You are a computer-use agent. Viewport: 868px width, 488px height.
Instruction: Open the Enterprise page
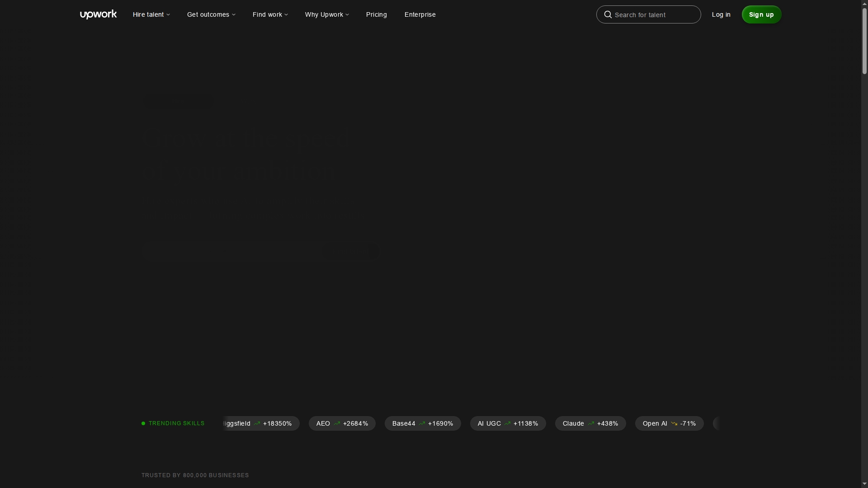[420, 14]
